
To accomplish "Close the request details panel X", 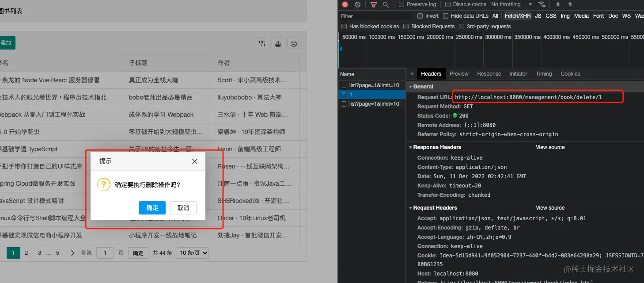I will tap(412, 74).
